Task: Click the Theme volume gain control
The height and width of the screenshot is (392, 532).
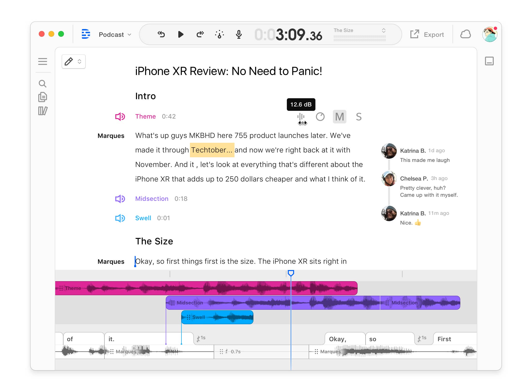Action: pyautogui.click(x=301, y=117)
